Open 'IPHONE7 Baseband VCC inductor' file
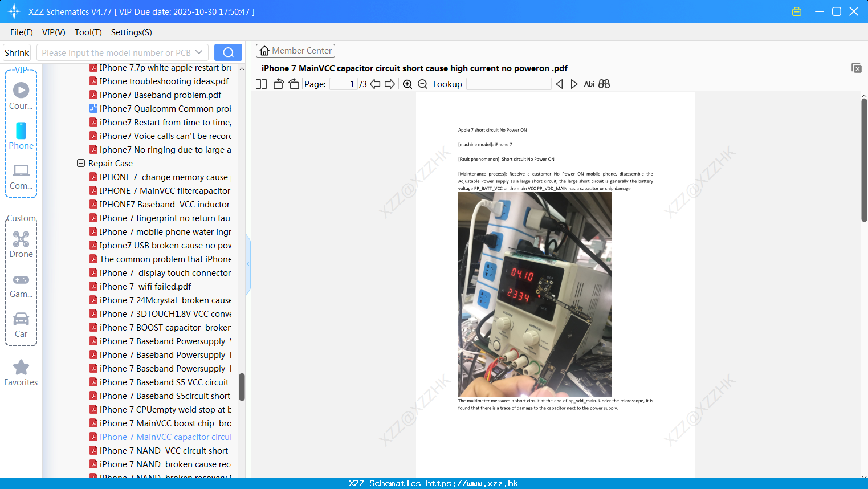Image resolution: width=868 pixels, height=489 pixels. (x=160, y=205)
